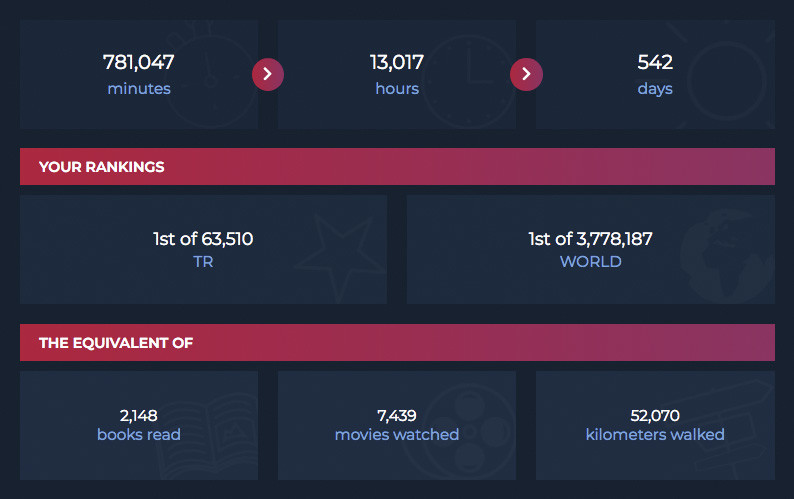Open THE EQUIVALENT OF section header

[397, 342]
